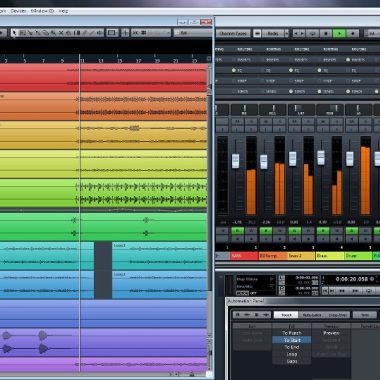
Task: Open the Window menu
Action: (42, 11)
